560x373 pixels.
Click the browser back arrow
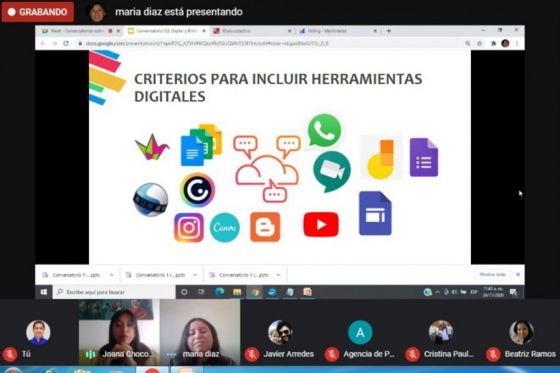coord(43,43)
